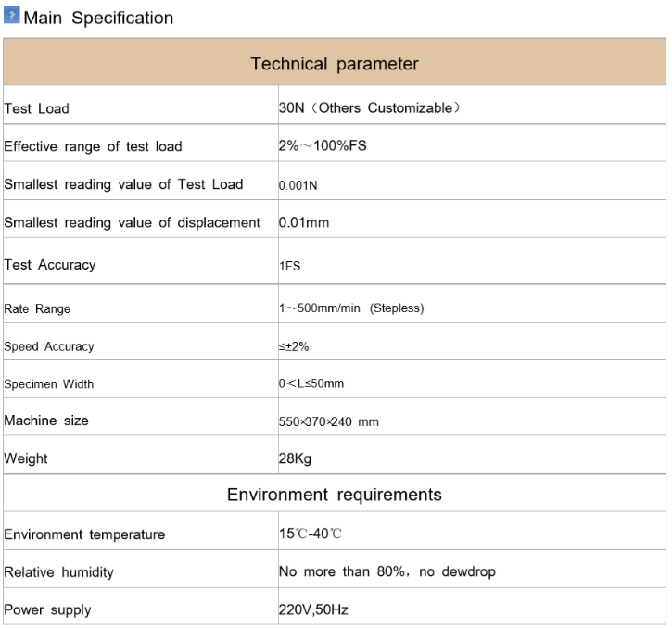Click the blue icon beside Main Specification

pyautogui.click(x=12, y=18)
